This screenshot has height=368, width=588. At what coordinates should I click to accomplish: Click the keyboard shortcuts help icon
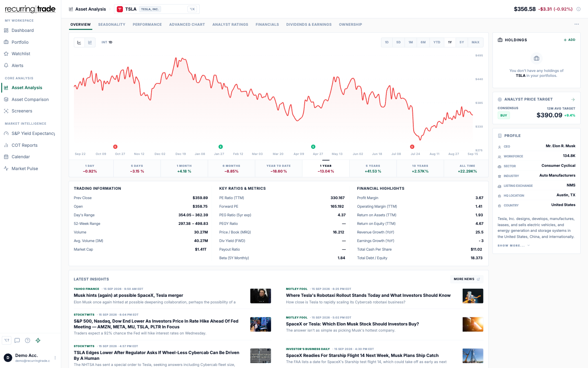coord(7,340)
